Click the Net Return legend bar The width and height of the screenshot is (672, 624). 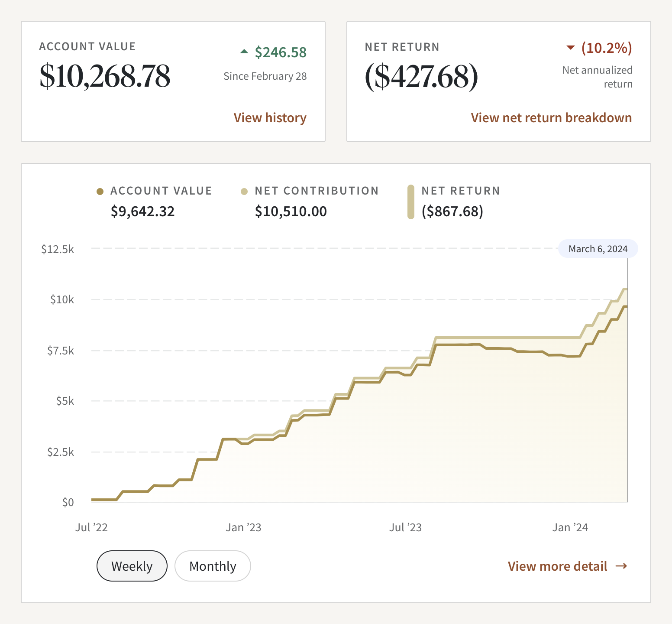click(x=411, y=202)
